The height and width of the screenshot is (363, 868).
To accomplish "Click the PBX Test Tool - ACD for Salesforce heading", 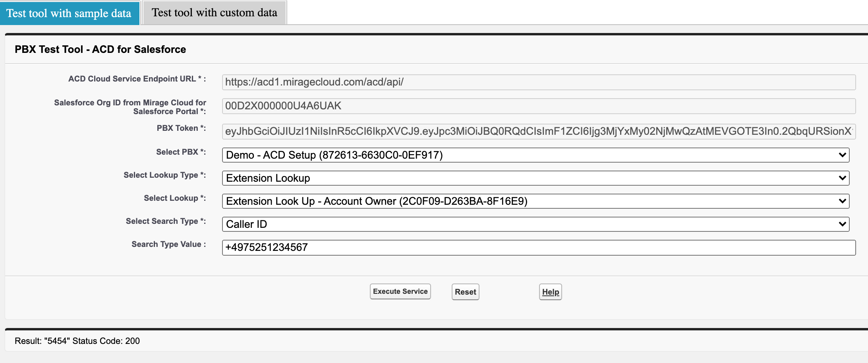I will tap(101, 49).
